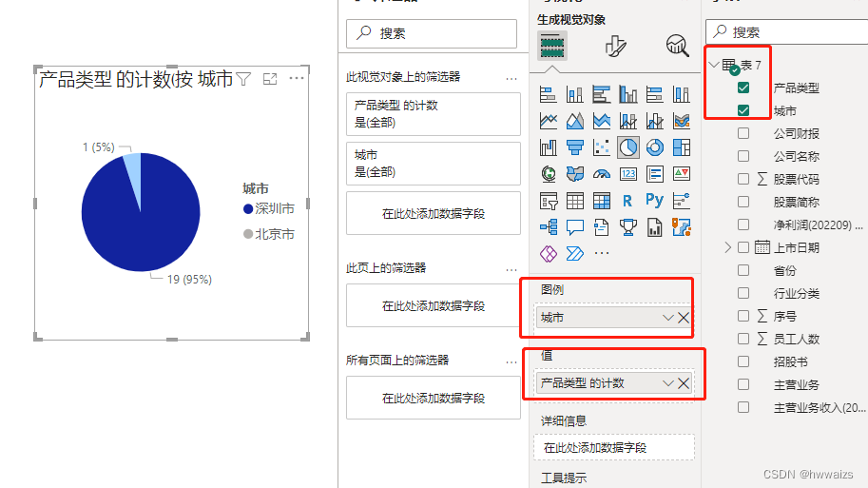The height and width of the screenshot is (488, 868).
Task: Select the Python (Py) visual
Action: pos(654,201)
